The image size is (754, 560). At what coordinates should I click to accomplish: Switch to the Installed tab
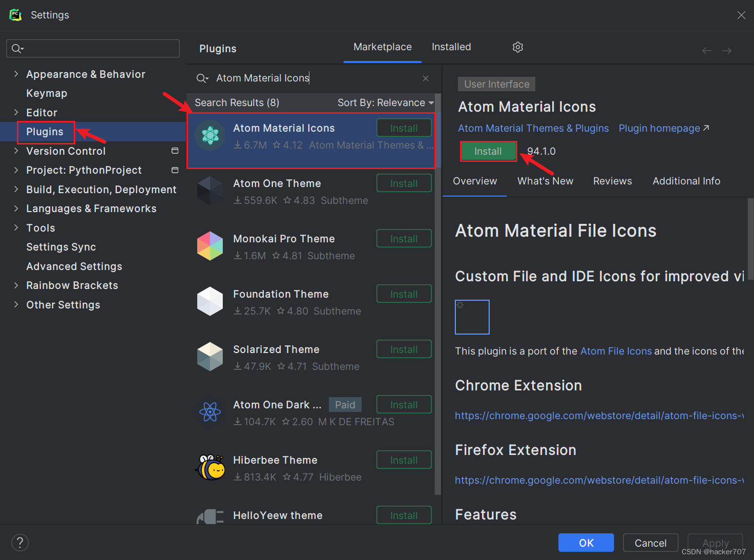click(451, 47)
